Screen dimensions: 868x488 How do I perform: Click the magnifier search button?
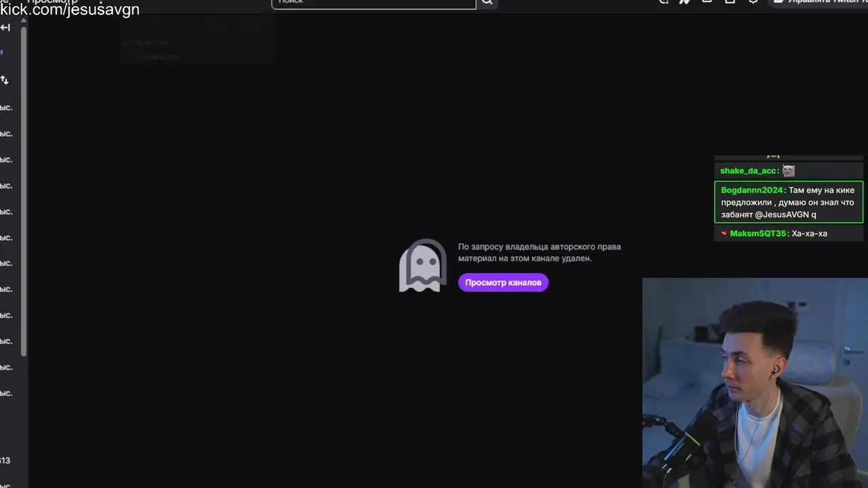coord(487,3)
